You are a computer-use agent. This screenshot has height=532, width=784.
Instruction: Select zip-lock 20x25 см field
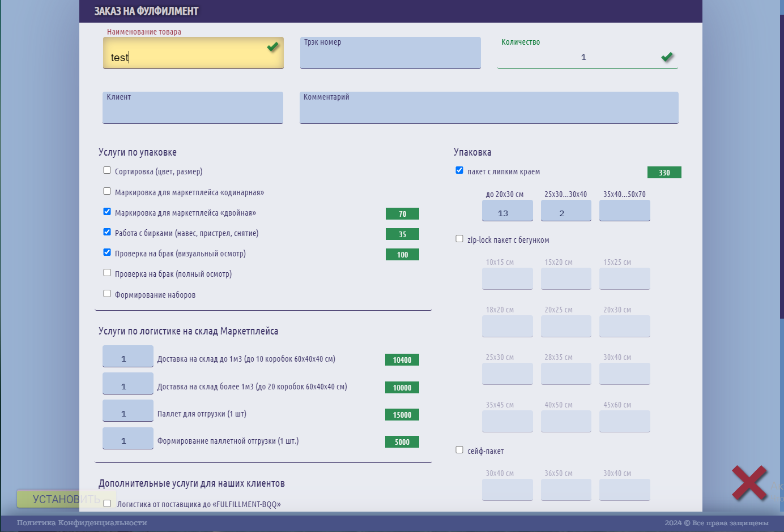[x=566, y=327]
